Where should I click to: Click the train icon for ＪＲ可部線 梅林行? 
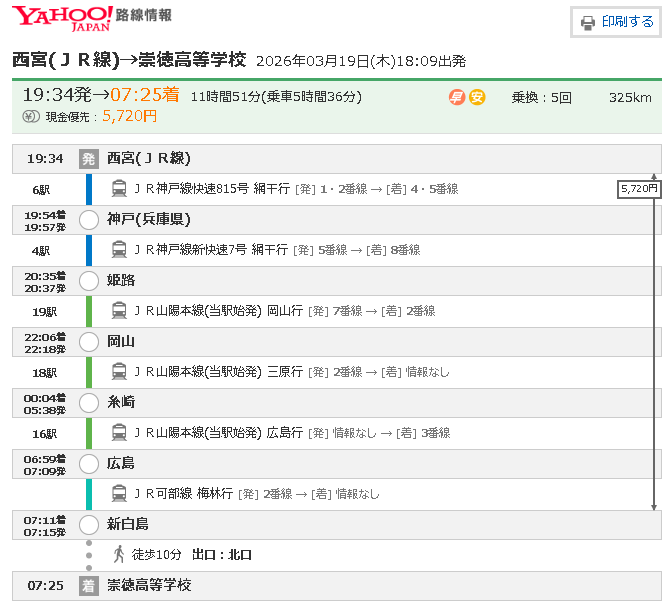pos(119,493)
